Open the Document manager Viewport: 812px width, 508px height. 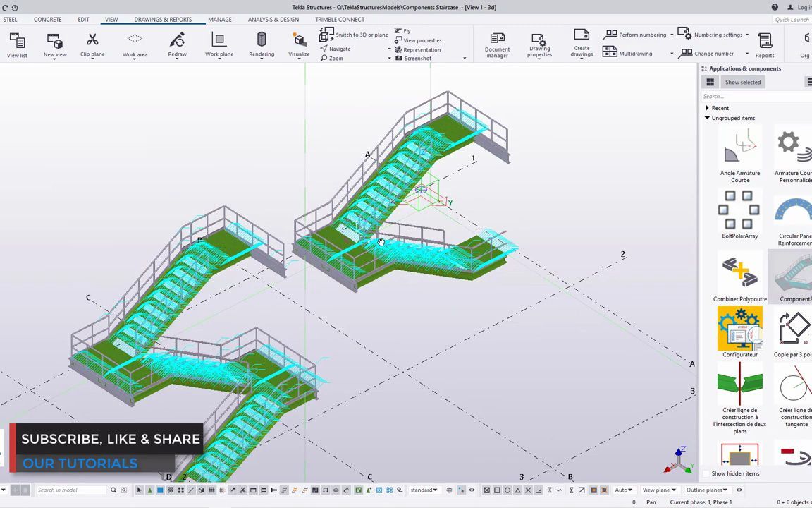click(x=497, y=44)
